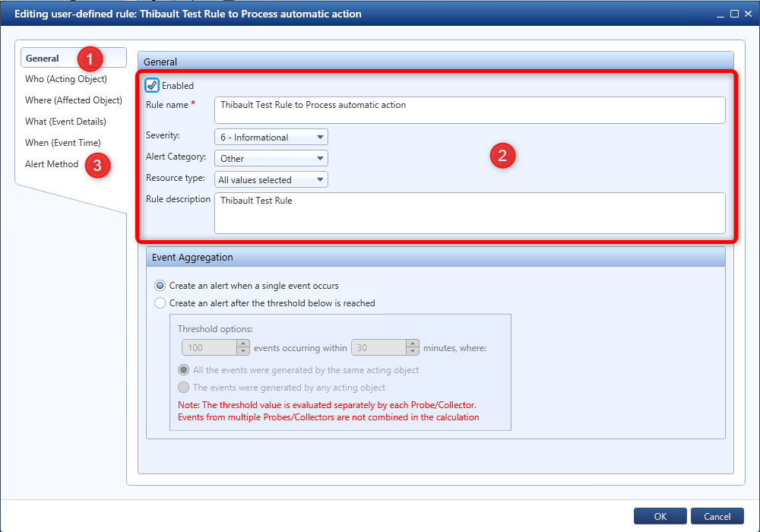Viewport: 760px width, 532px height.
Task: Increase the minutes value with up arrow
Action: (x=413, y=344)
